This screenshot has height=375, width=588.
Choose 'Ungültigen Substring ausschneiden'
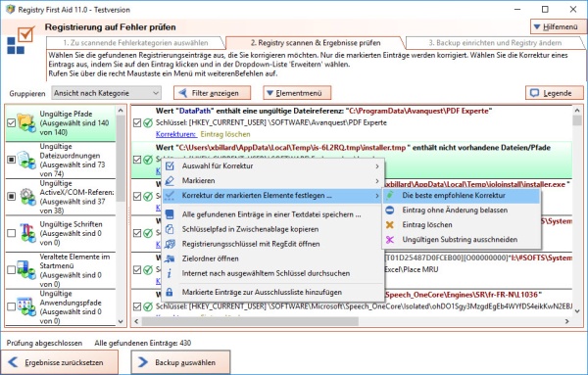pyautogui.click(x=462, y=239)
